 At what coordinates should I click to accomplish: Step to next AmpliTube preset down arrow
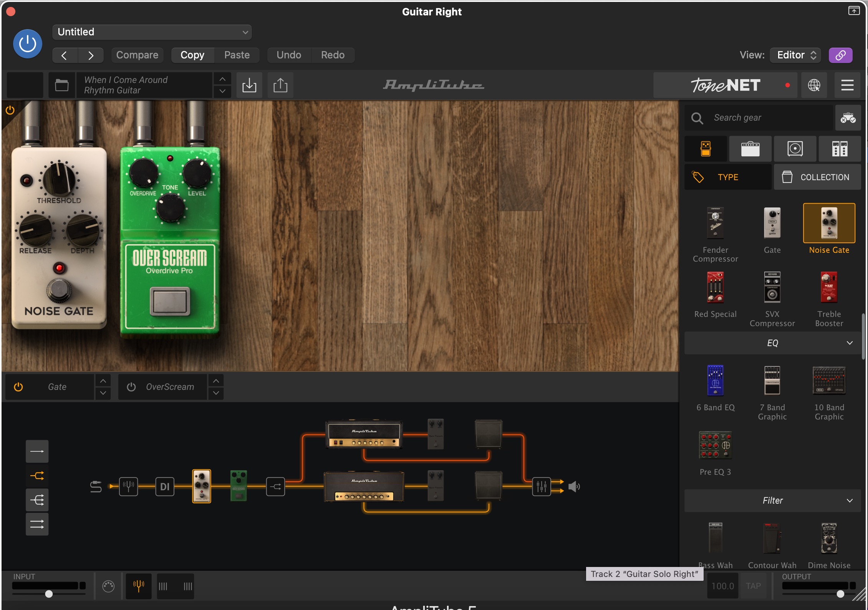tap(222, 91)
